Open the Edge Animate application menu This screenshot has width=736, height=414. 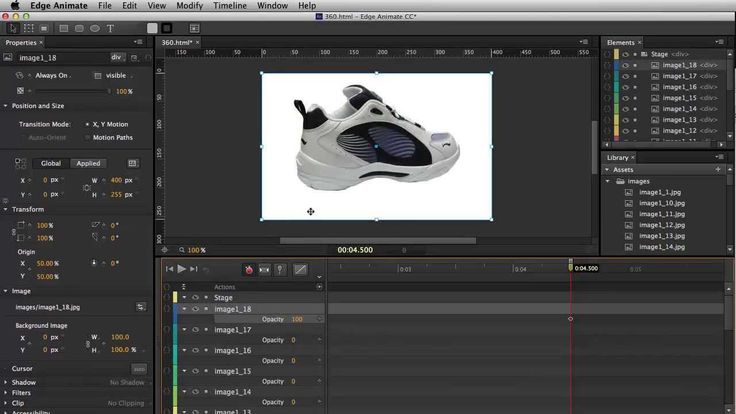[59, 6]
